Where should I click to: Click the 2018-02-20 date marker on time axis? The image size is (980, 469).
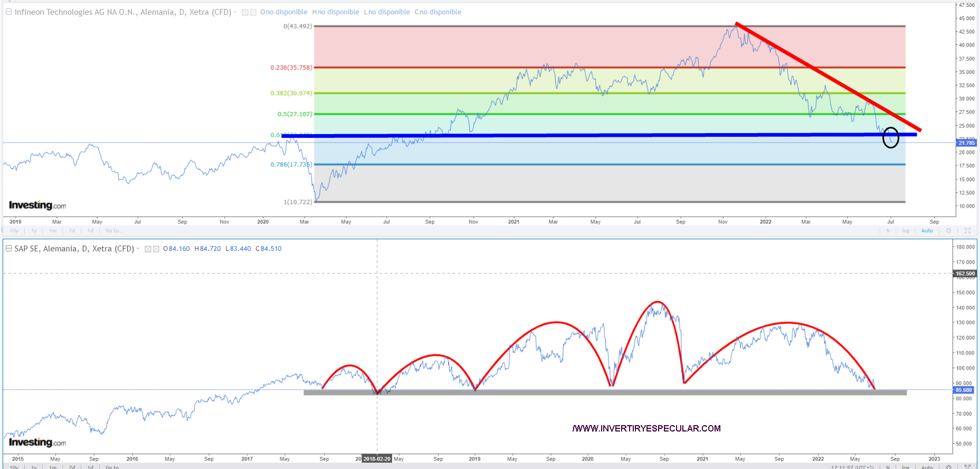[377, 459]
